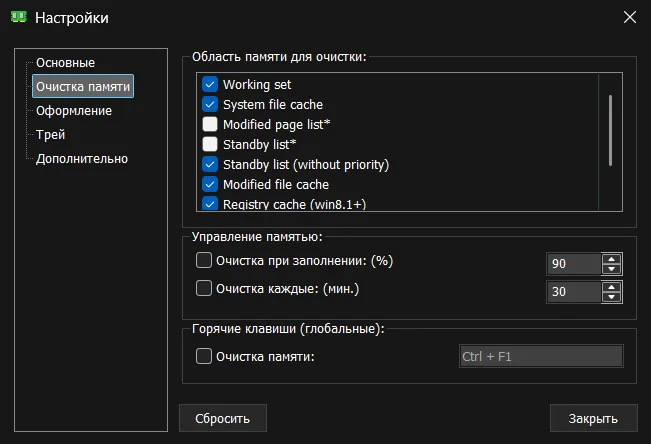Enable the Modified page list* option
This screenshot has width=651, height=444.
coord(210,125)
